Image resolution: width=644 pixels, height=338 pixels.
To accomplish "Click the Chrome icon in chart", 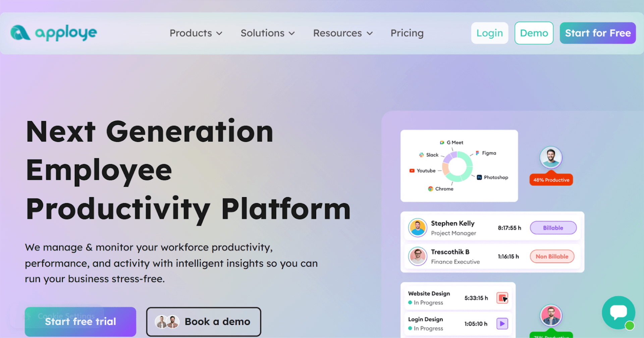I will point(430,189).
